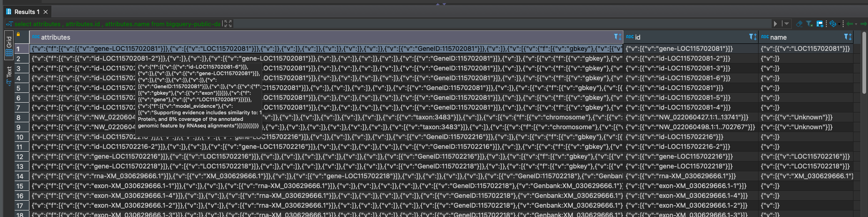
Task: Click id cell "id-LOC115702216-2"
Action: 691,147
